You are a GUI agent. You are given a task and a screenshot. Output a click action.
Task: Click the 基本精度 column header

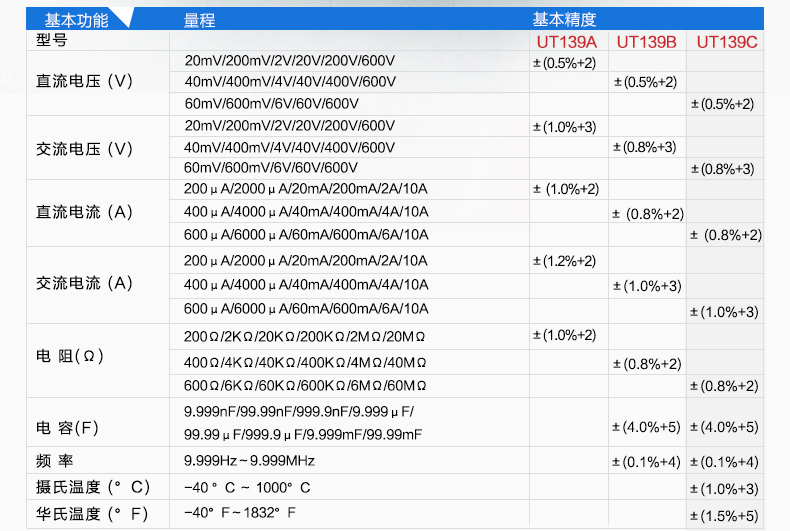[x=565, y=19]
